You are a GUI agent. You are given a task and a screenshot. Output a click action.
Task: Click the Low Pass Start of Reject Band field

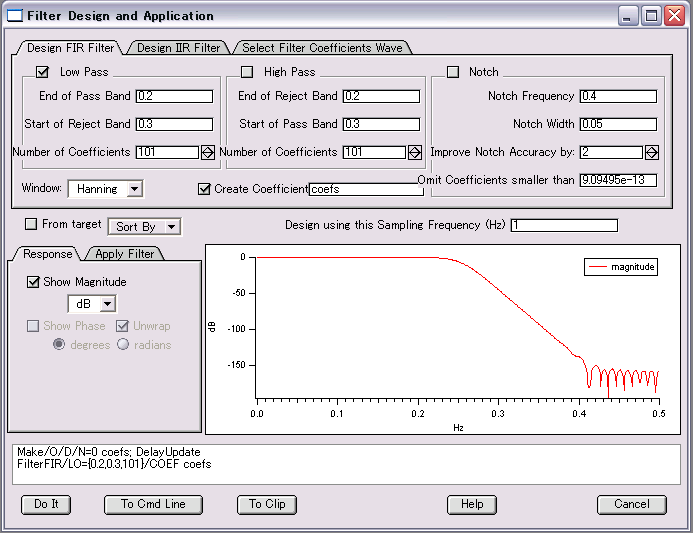click(174, 124)
